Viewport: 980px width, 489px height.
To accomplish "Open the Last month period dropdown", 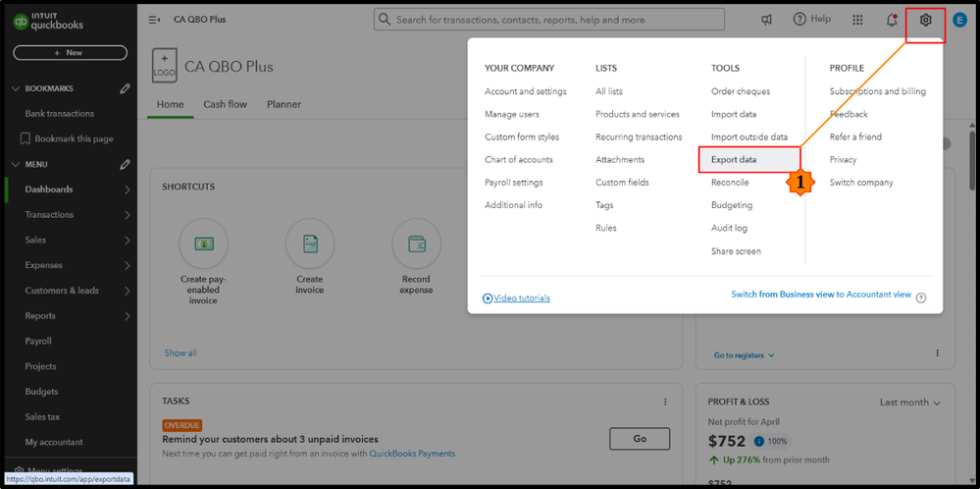I will (910, 403).
